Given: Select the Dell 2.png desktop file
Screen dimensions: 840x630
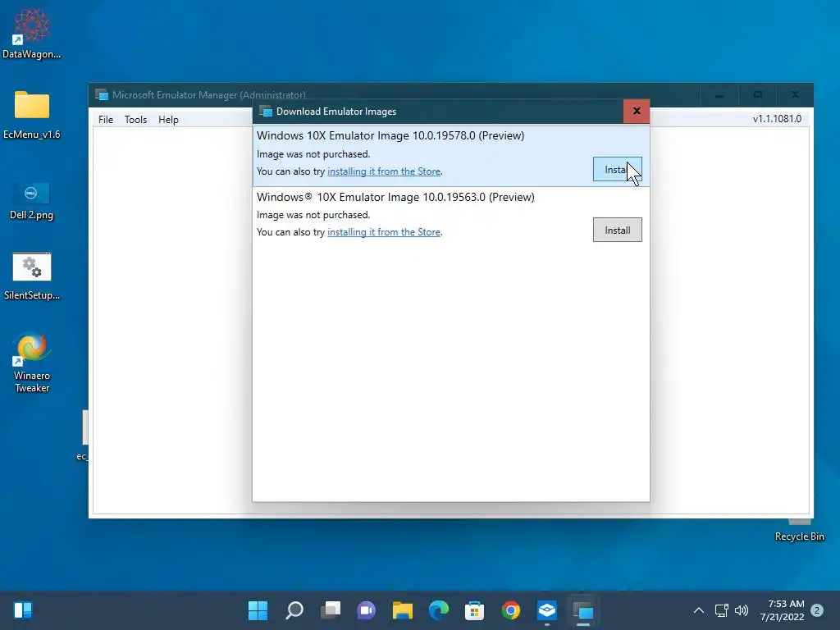Looking at the screenshot, I should [x=31, y=200].
